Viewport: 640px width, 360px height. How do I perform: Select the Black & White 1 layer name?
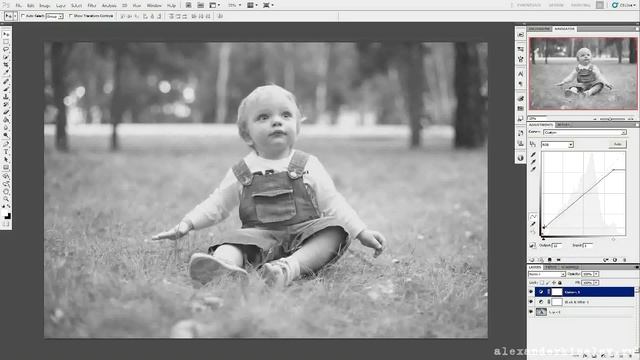(x=576, y=302)
